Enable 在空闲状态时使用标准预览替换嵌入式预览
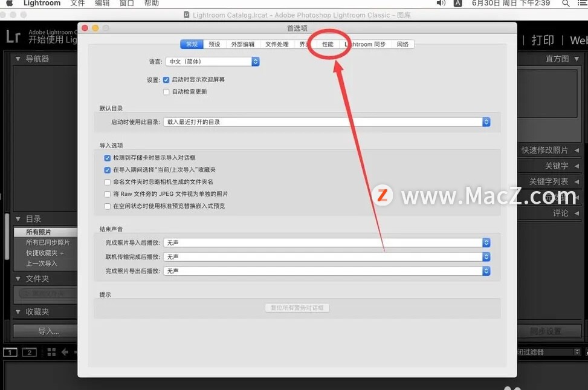Image resolution: width=588 pixels, height=390 pixels. click(107, 206)
